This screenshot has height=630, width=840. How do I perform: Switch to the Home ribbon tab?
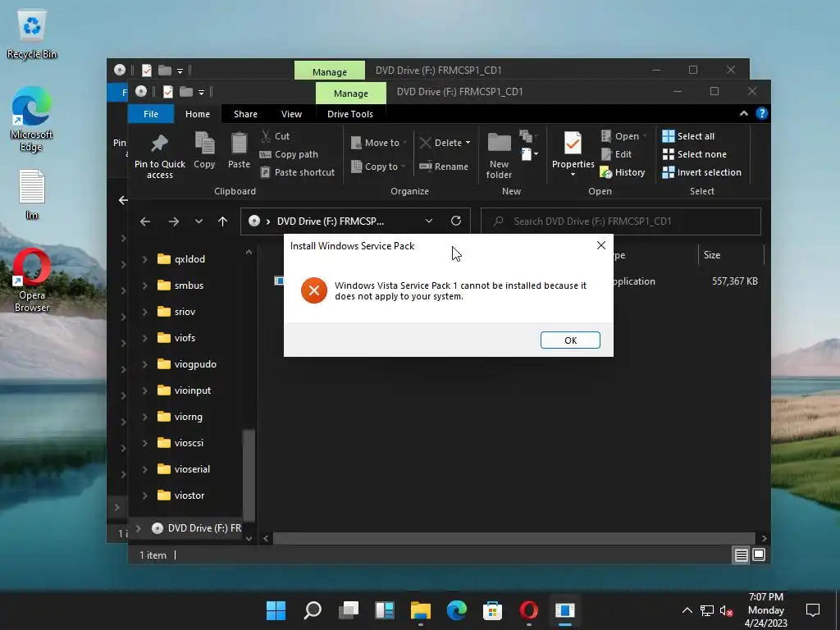click(x=198, y=114)
